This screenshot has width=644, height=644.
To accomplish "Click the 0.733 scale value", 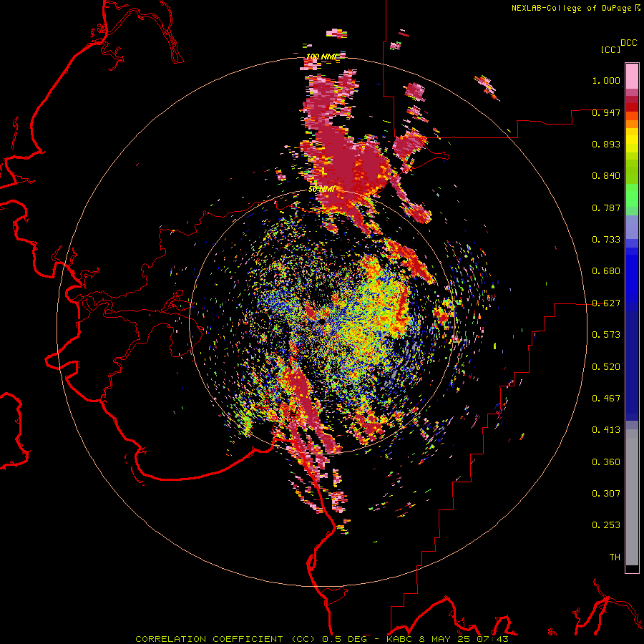I will coord(606,240).
